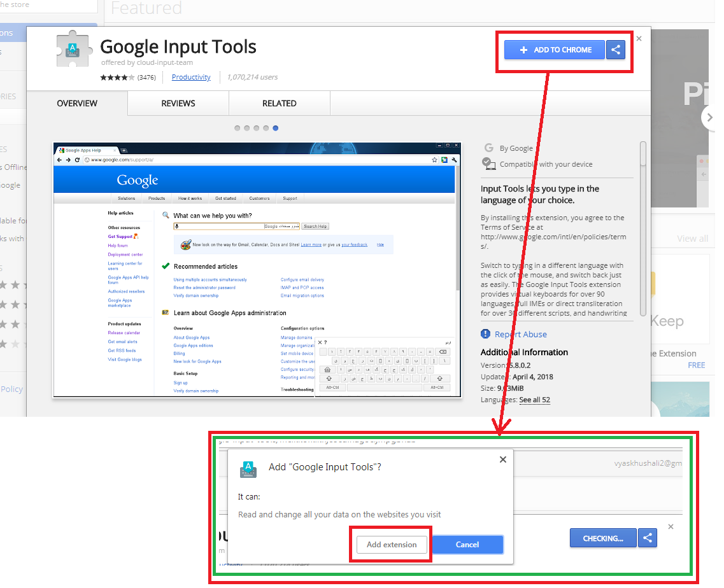The width and height of the screenshot is (724, 588).
Task: Click the share icon beside ADD TO CHROME
Action: point(616,50)
